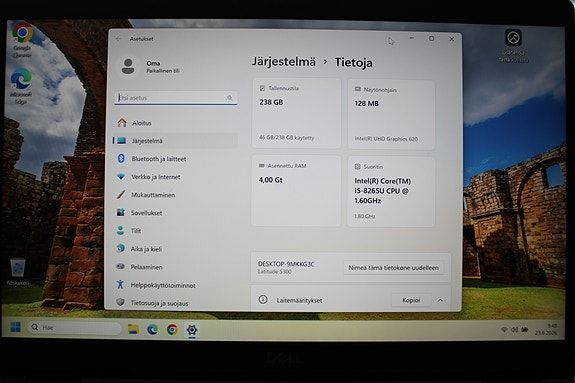This screenshot has width=575, height=383.
Task: Click the Asennettu RAM 4,00 Gt card
Action: [x=296, y=191]
